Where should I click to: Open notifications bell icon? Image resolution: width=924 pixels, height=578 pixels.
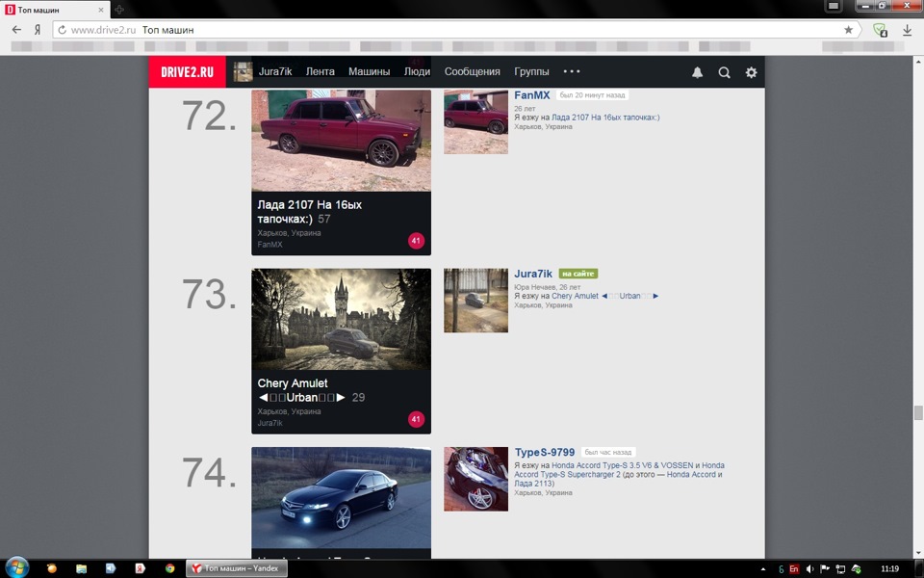[697, 72]
